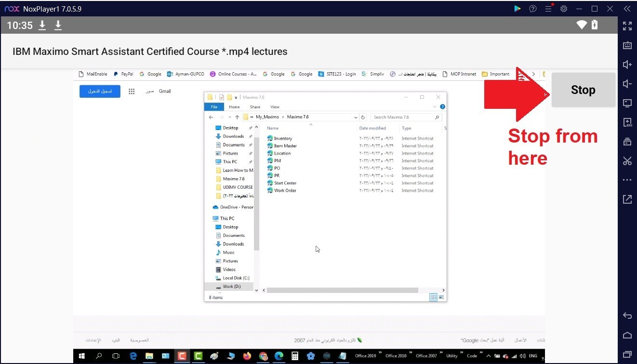Increase Nox volume with speaker plus icon
637x364 pixels.
(x=627, y=65)
